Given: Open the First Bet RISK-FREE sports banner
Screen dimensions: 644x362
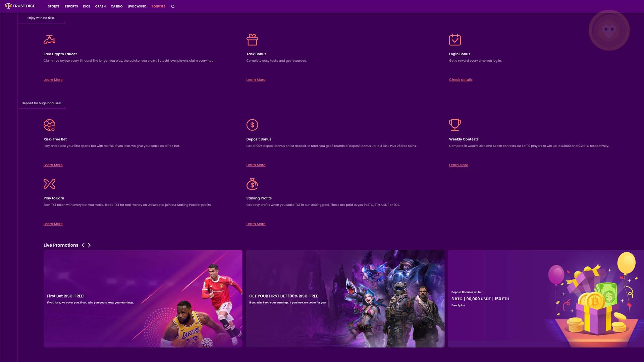Looking at the screenshot, I should [x=143, y=298].
